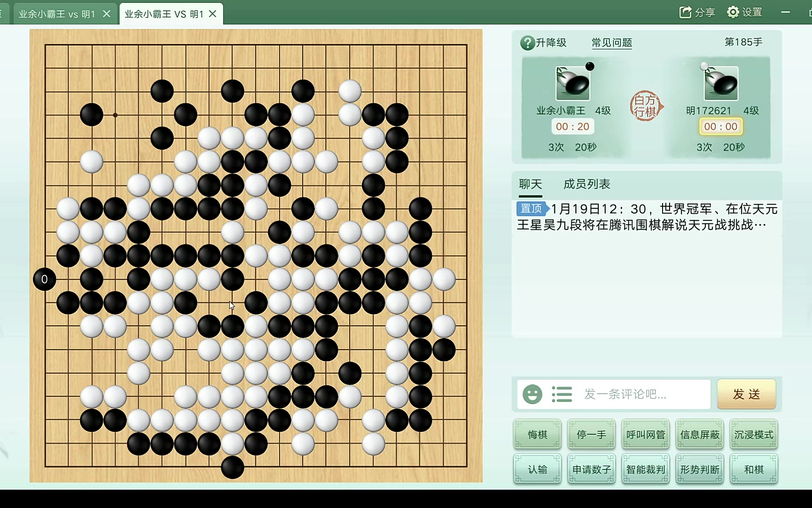The width and height of the screenshot is (812, 508).
Task: Open the 常见问题 FAQ link
Action: tap(612, 43)
